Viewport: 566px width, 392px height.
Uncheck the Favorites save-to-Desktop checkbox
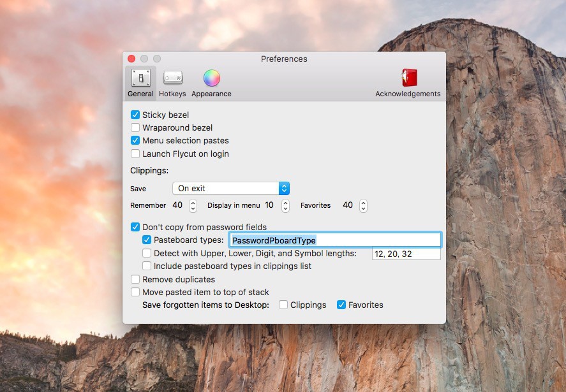[341, 305]
